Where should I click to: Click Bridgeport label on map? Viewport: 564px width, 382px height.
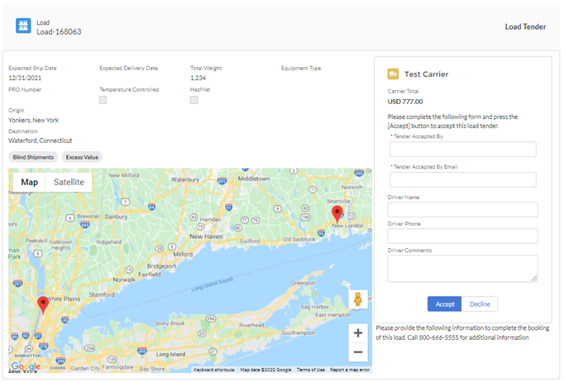tap(162, 266)
